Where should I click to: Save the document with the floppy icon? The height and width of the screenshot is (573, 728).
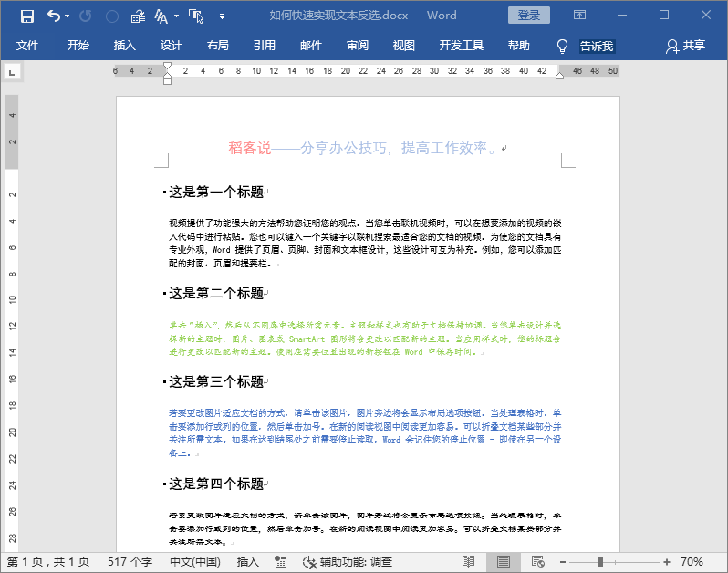point(27,16)
